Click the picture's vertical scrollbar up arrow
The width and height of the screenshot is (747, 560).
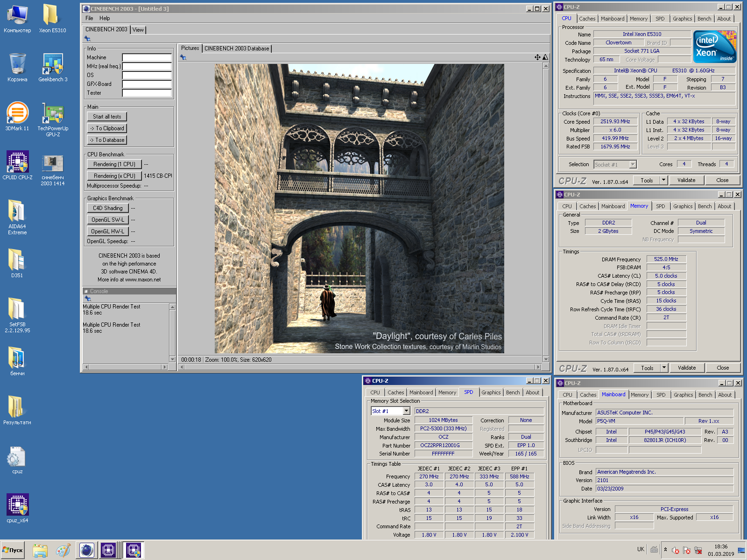pos(546,66)
